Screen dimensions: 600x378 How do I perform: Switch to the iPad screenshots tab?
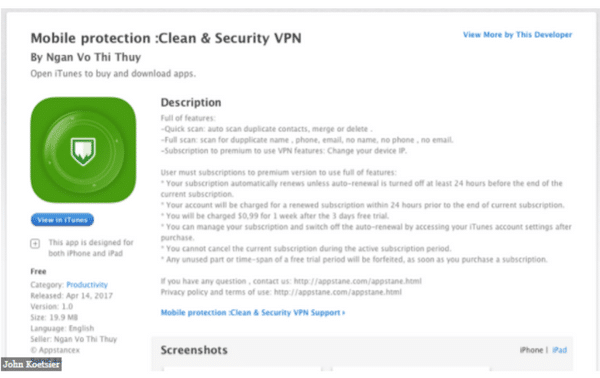tap(559, 350)
